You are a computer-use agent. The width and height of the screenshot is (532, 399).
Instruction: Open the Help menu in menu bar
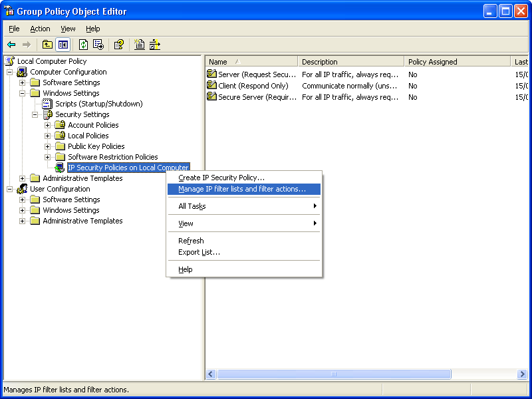[x=92, y=29]
